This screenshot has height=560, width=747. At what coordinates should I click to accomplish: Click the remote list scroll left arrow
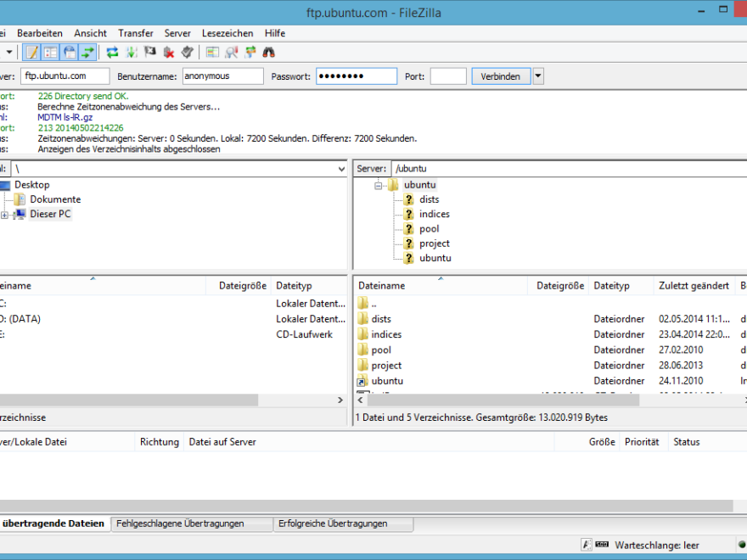point(361,400)
